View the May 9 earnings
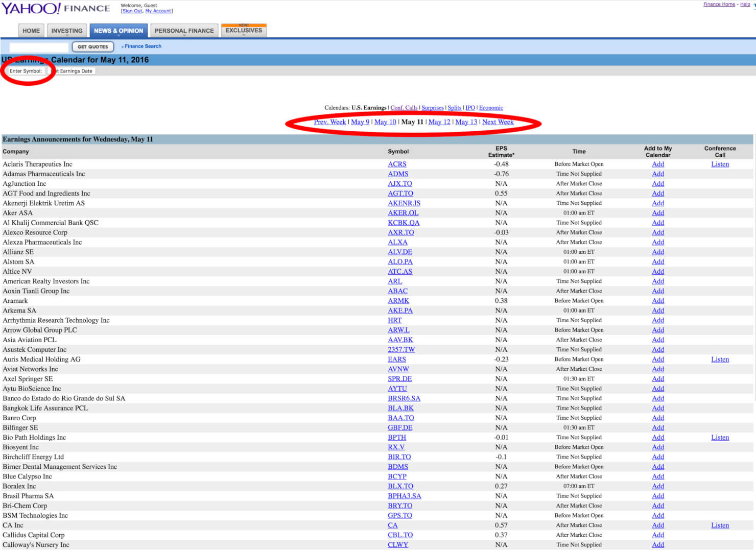This screenshot has height=551, width=756. tap(360, 122)
